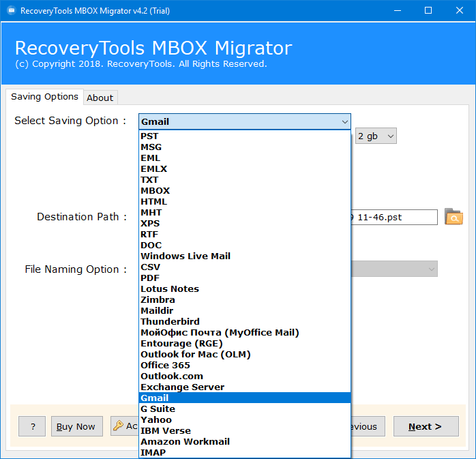Choose Outlook for Mac (OLM)
Image resolution: width=476 pixels, height=459 pixels.
pyautogui.click(x=245, y=355)
